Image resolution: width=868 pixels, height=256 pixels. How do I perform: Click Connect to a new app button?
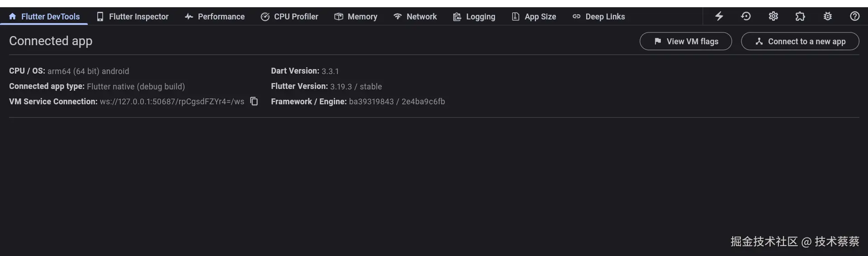pos(800,41)
